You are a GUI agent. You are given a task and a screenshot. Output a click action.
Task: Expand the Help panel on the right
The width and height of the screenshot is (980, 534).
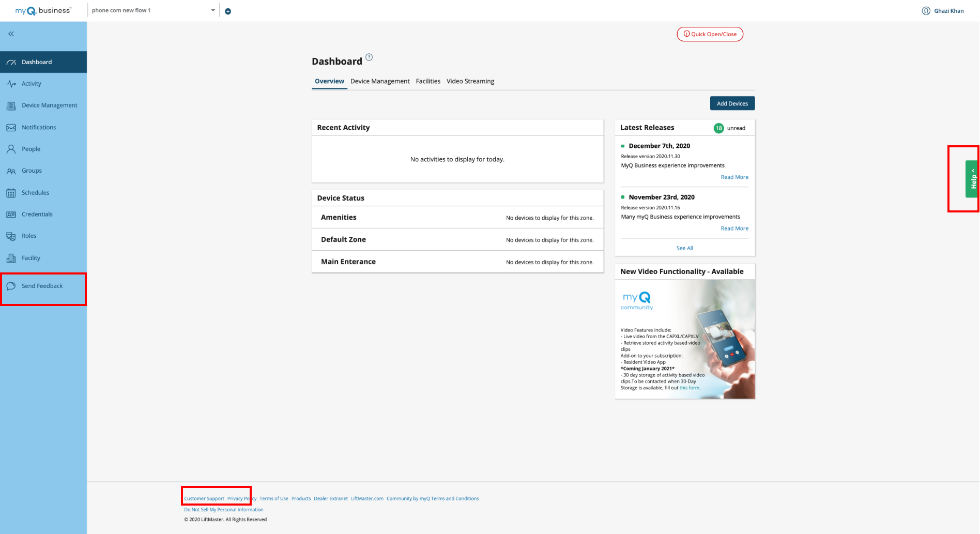click(972, 178)
